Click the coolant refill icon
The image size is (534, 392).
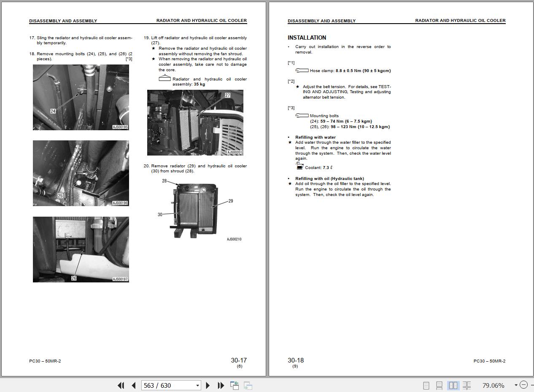pyautogui.click(x=299, y=166)
